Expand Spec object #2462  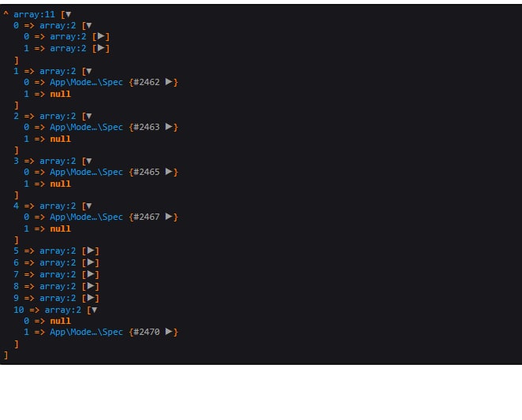click(x=169, y=82)
